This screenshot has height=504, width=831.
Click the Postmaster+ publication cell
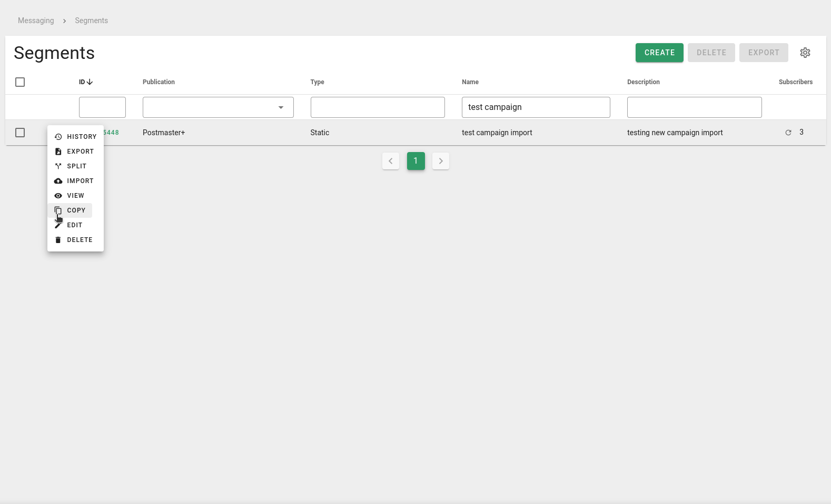pyautogui.click(x=164, y=133)
